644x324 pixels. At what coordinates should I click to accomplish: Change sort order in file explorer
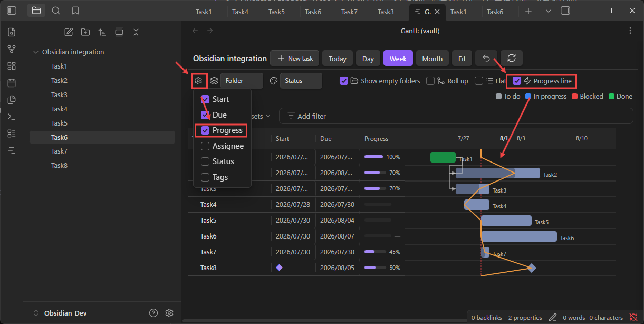102,32
